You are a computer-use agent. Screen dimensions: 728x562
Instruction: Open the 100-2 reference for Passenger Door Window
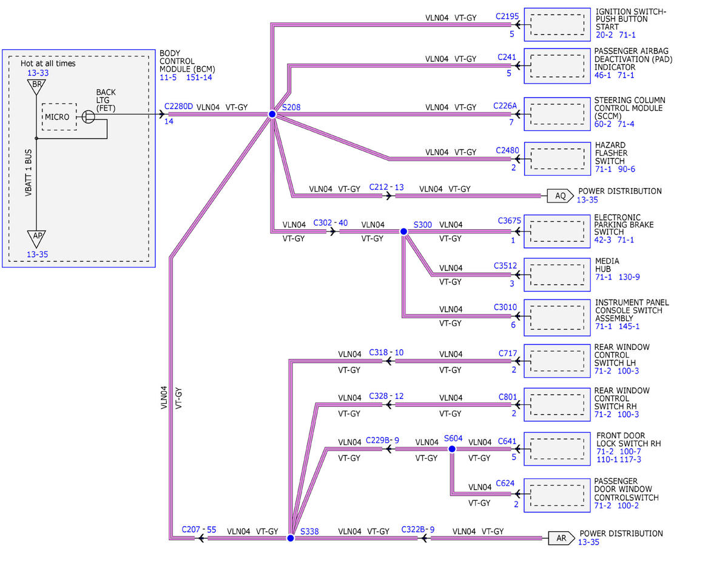pos(629,506)
